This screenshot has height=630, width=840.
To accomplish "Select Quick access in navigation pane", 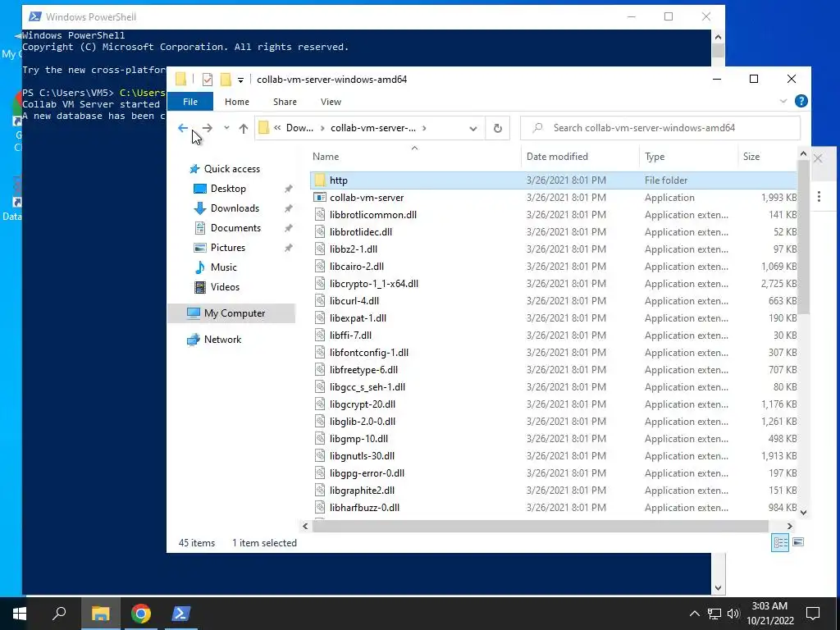I will click(232, 169).
